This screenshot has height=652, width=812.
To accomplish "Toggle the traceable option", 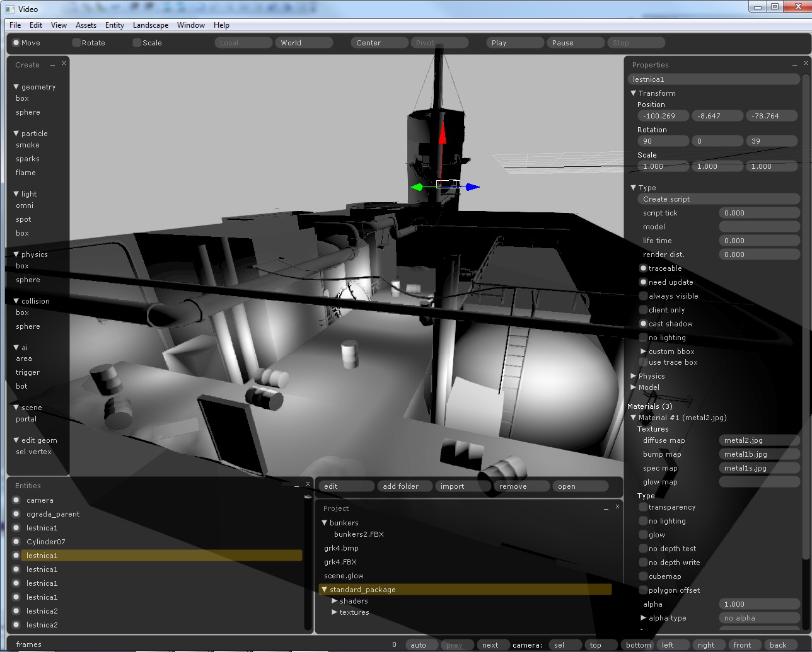I will [643, 268].
